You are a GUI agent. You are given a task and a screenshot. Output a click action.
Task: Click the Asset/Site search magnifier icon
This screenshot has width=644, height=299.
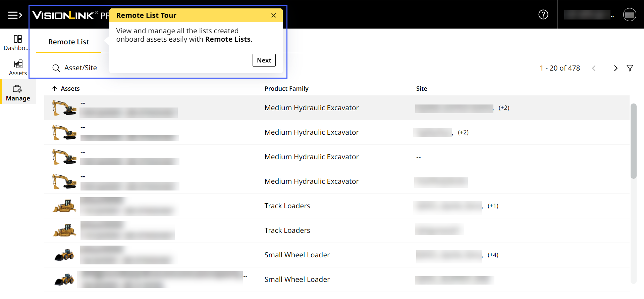(56, 68)
